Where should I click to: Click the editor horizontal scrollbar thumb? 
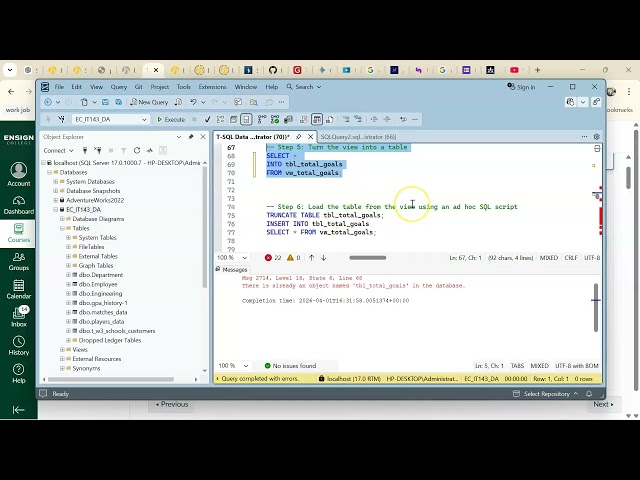(x=368, y=258)
